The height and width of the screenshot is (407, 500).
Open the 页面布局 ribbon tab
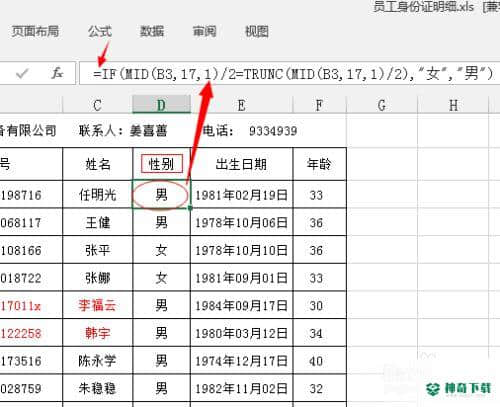coord(35,31)
